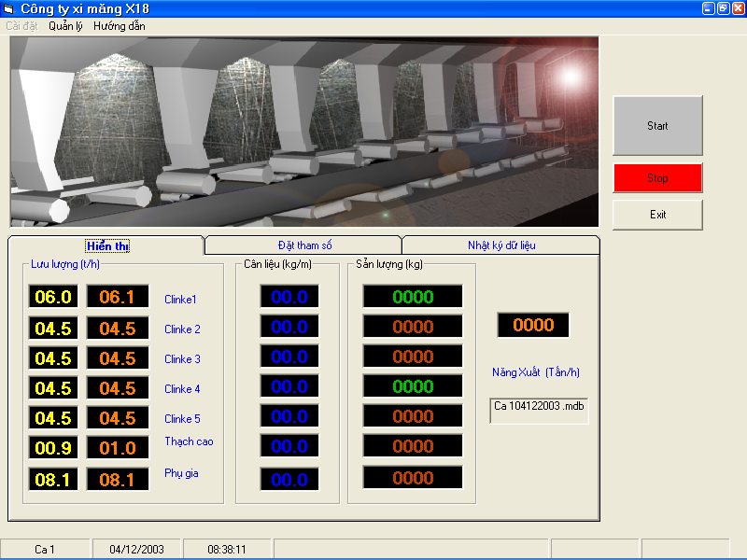This screenshot has height=560, width=747.
Task: Open the Nhật ký dữ liệu tab
Action: tap(500, 245)
